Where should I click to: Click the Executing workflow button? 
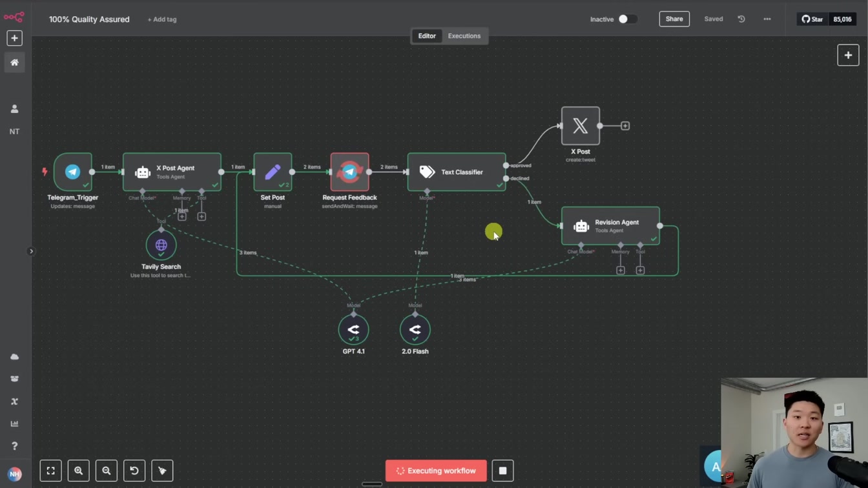click(436, 471)
